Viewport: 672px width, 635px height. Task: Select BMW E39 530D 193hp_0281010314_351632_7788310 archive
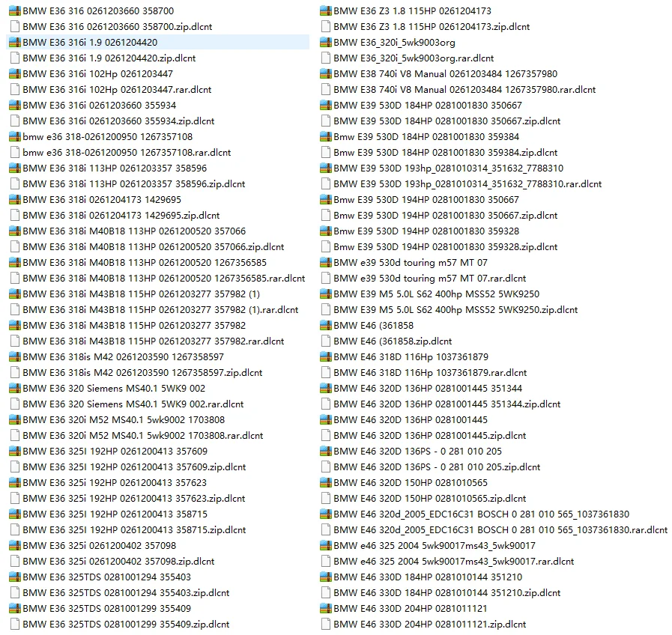click(442, 168)
